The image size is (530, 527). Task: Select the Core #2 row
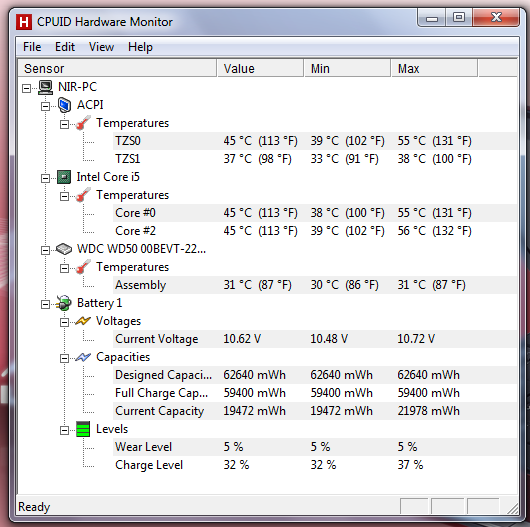click(x=315, y=231)
